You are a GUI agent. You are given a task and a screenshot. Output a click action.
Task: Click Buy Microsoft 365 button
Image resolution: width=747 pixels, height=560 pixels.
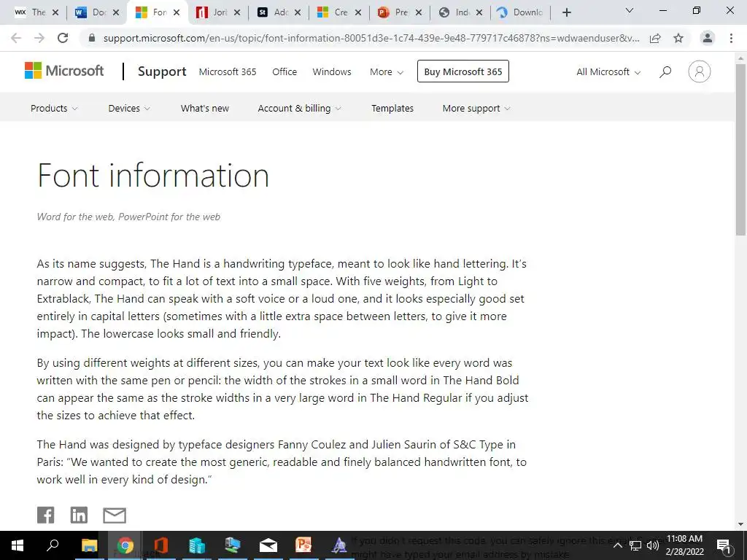point(463,71)
